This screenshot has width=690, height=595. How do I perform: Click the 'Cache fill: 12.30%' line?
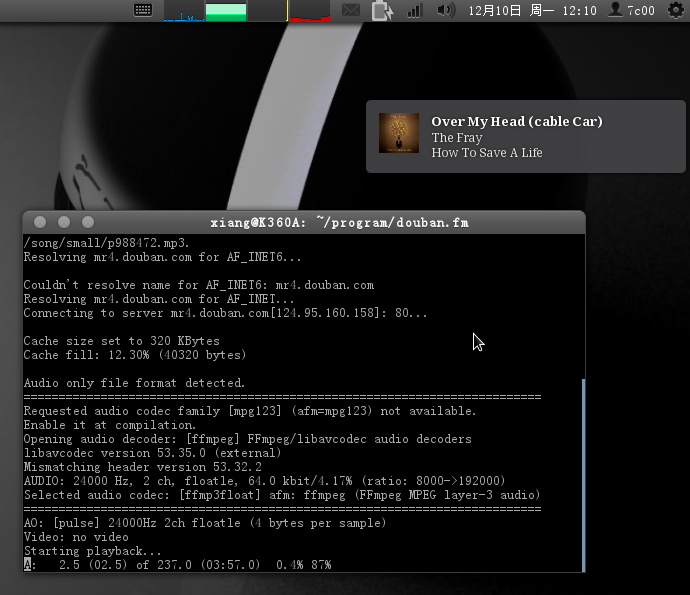(x=135, y=355)
